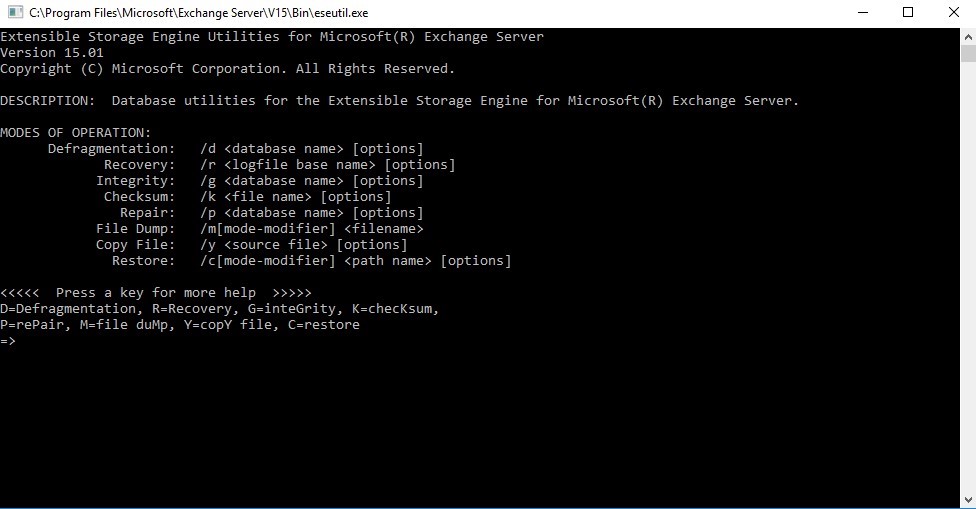Click the scrollbar up arrow
The width and height of the screenshot is (976, 509).
click(968, 35)
